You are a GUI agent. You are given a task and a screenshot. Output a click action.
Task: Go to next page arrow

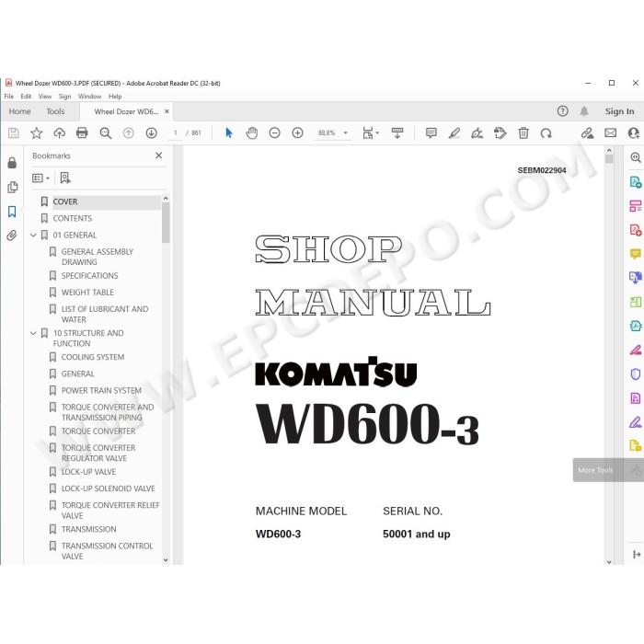[x=152, y=133]
